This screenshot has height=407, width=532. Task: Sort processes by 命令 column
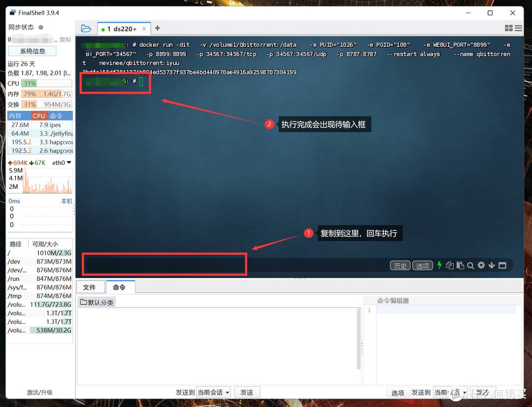click(x=60, y=116)
